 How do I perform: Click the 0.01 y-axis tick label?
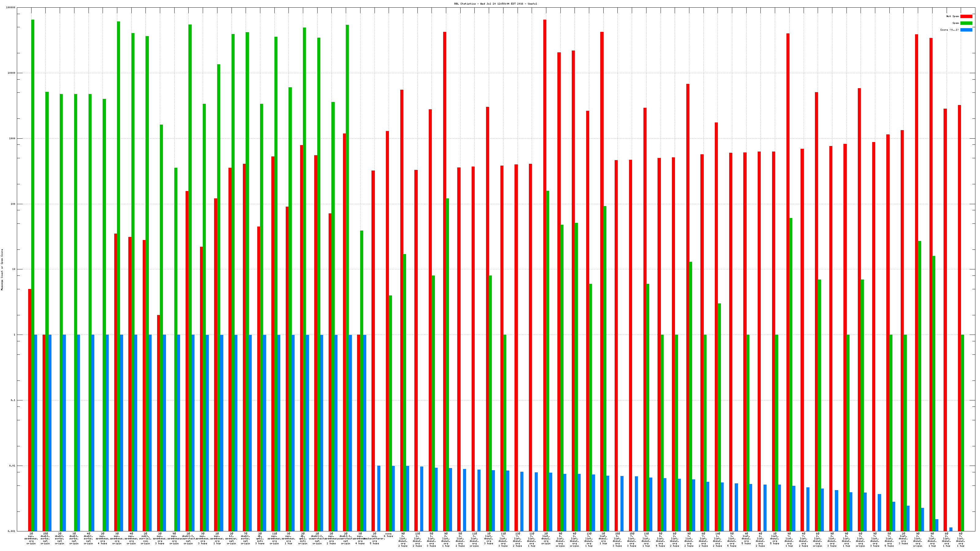point(13,466)
